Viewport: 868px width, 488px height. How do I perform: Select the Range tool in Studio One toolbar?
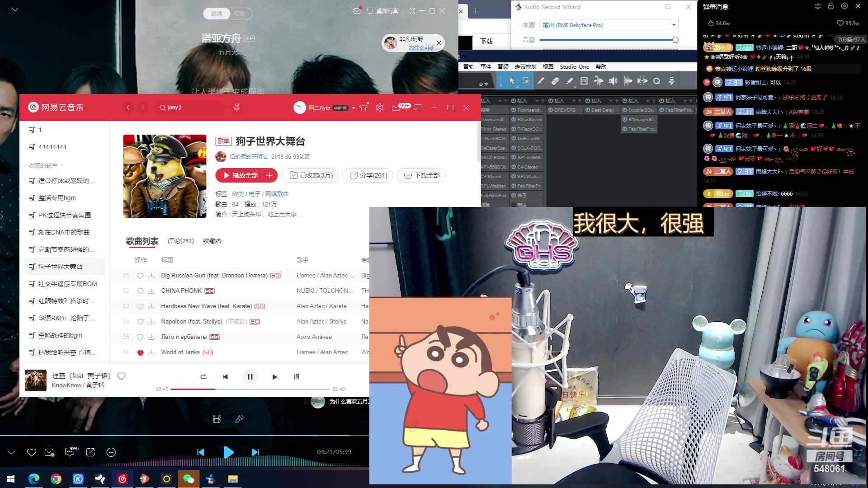tap(526, 81)
